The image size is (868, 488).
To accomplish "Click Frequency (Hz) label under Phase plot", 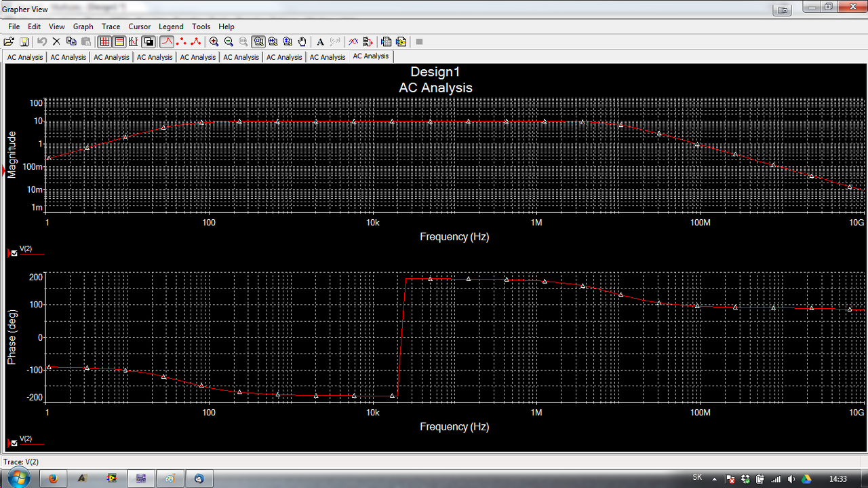I will point(454,427).
